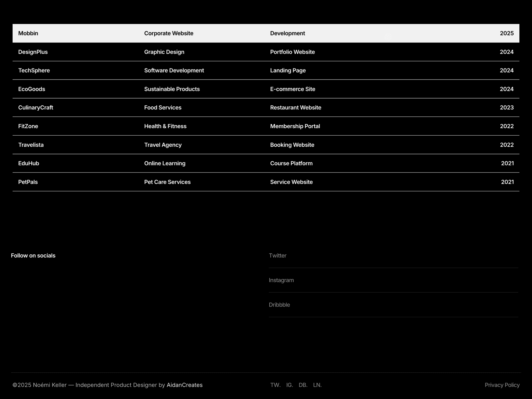Click the DB. footer link
The width and height of the screenshot is (532, 399).
[303, 385]
